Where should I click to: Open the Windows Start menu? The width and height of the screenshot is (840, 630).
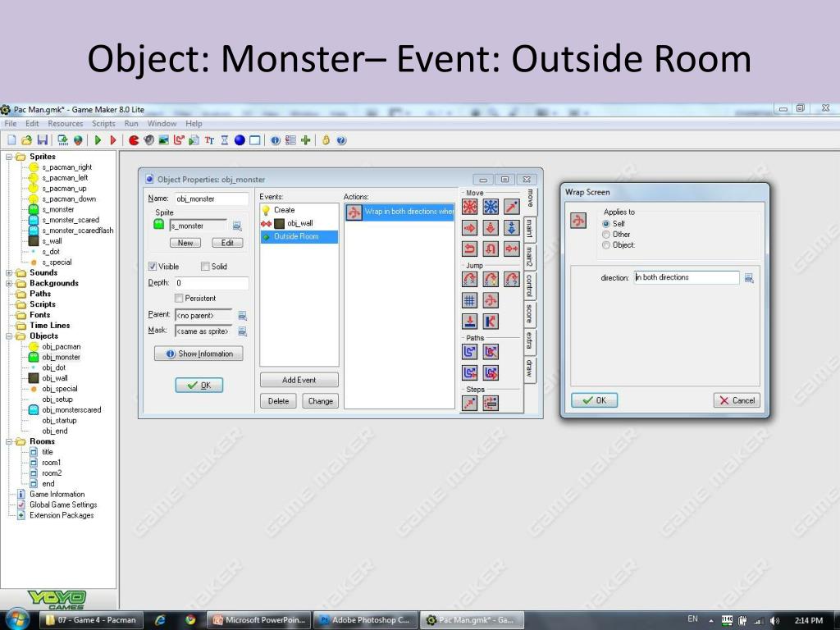click(18, 619)
